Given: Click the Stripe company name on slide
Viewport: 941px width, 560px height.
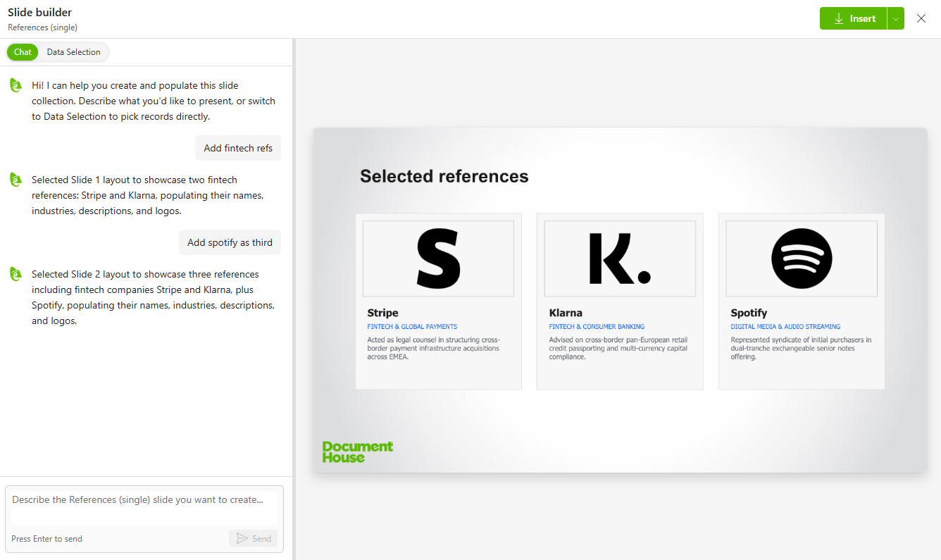Looking at the screenshot, I should coord(382,313).
